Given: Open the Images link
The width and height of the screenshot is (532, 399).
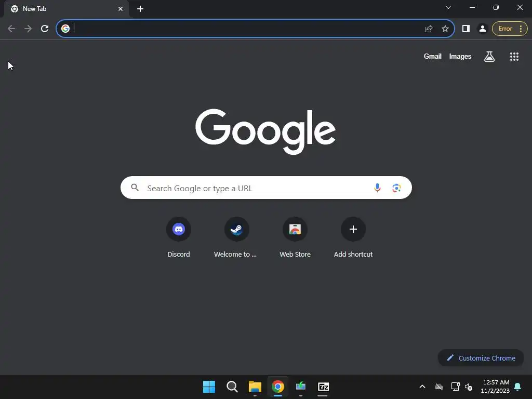Looking at the screenshot, I should click(x=460, y=56).
